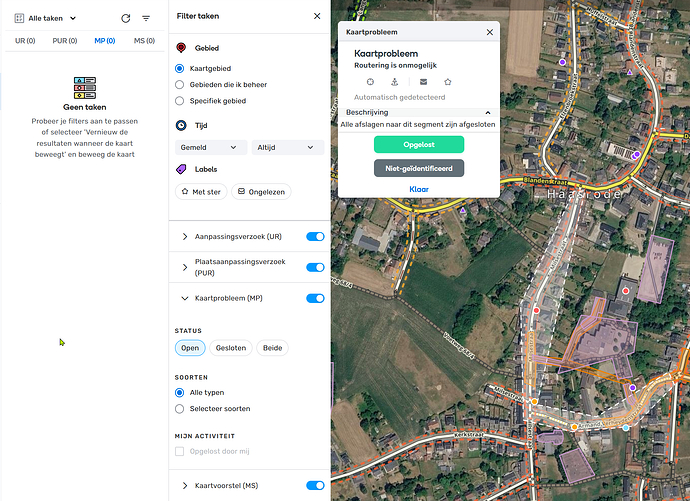Select the Gesloten status chip
This screenshot has width=690, height=501.
(x=231, y=348)
